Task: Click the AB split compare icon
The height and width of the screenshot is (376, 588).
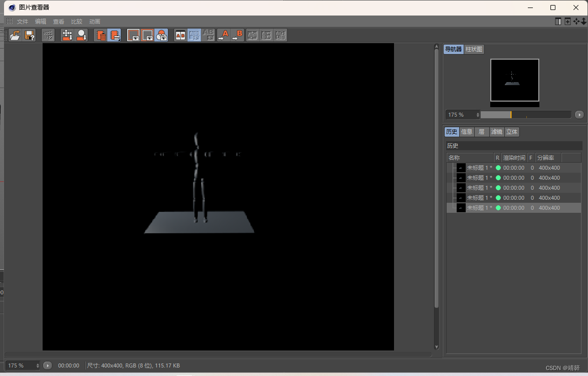Action: click(180, 35)
